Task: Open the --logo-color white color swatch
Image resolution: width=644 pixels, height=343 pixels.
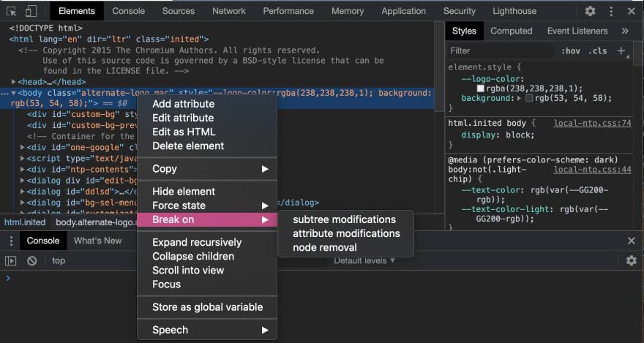Action: point(480,88)
